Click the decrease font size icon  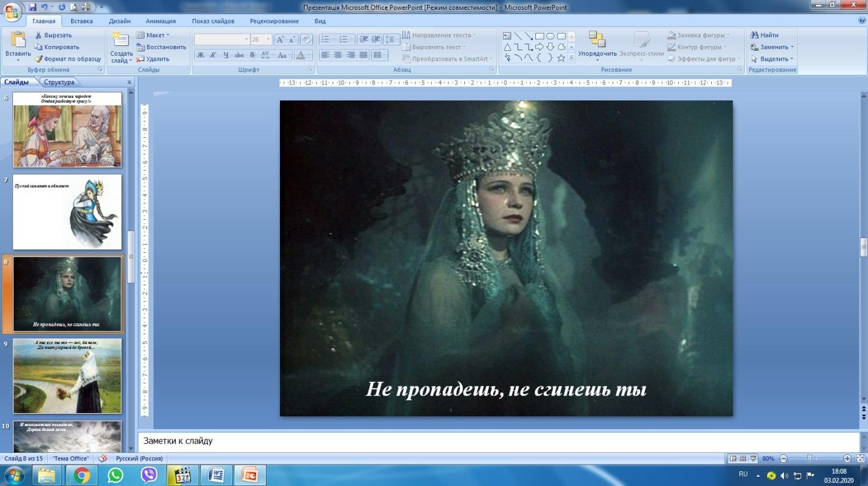(292, 39)
